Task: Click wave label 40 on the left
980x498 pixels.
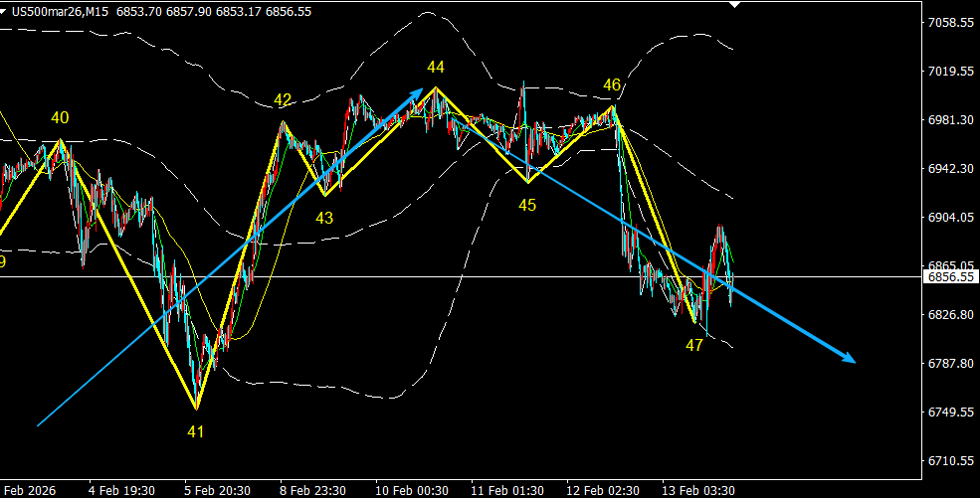Action: [60, 118]
